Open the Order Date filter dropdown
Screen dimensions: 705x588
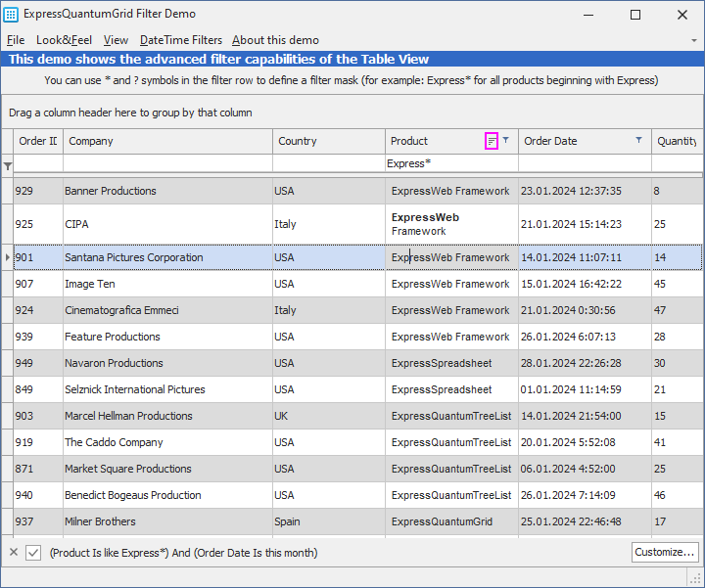638,141
